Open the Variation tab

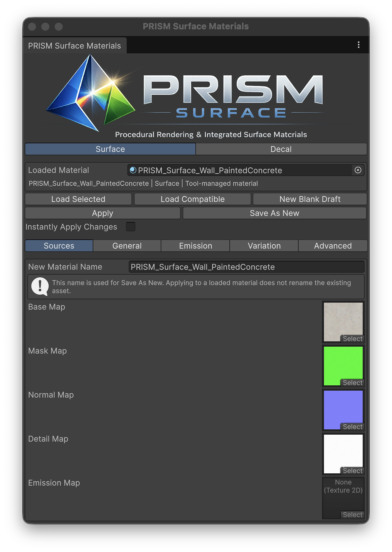click(x=264, y=246)
